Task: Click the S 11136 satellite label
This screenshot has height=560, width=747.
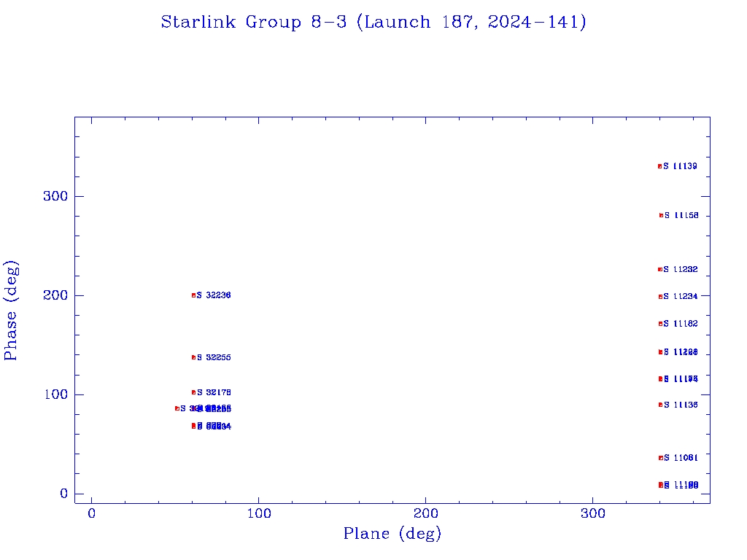Action: 681,405
